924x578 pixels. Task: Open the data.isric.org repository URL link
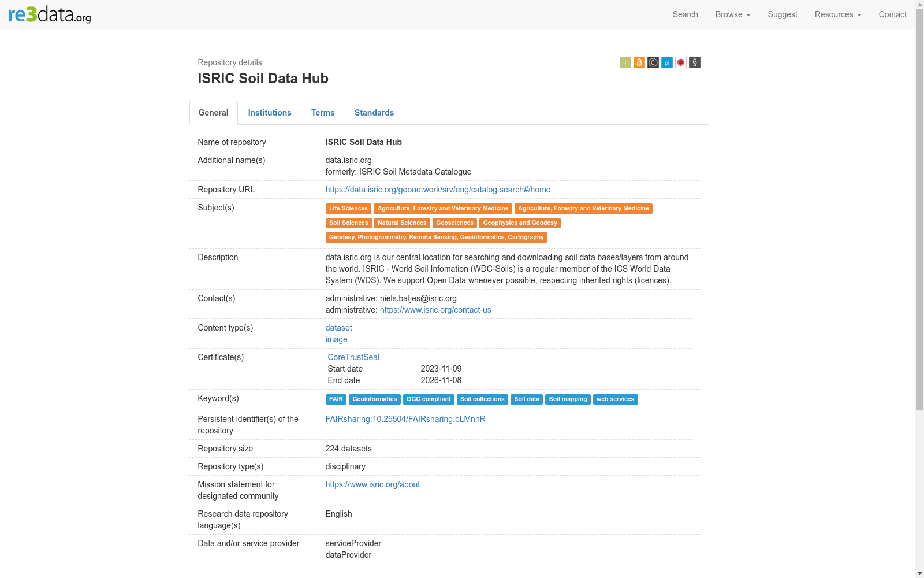point(438,190)
